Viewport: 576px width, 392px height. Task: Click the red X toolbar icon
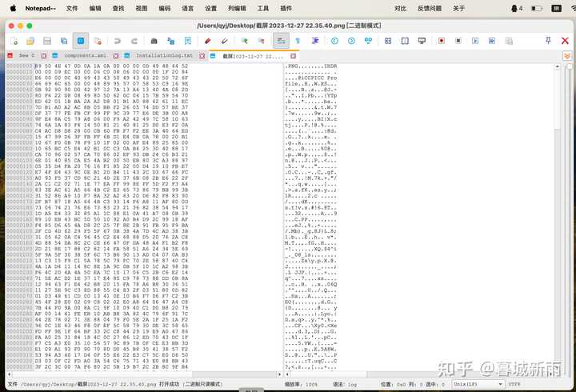[x=565, y=41]
